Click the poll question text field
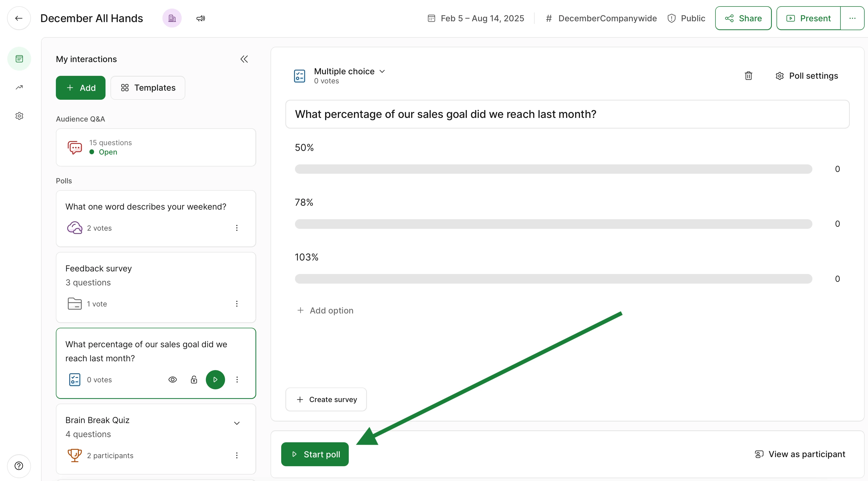 tap(567, 114)
